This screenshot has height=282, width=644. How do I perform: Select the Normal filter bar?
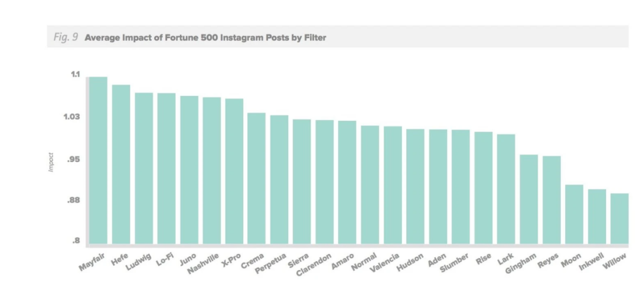tap(370, 184)
